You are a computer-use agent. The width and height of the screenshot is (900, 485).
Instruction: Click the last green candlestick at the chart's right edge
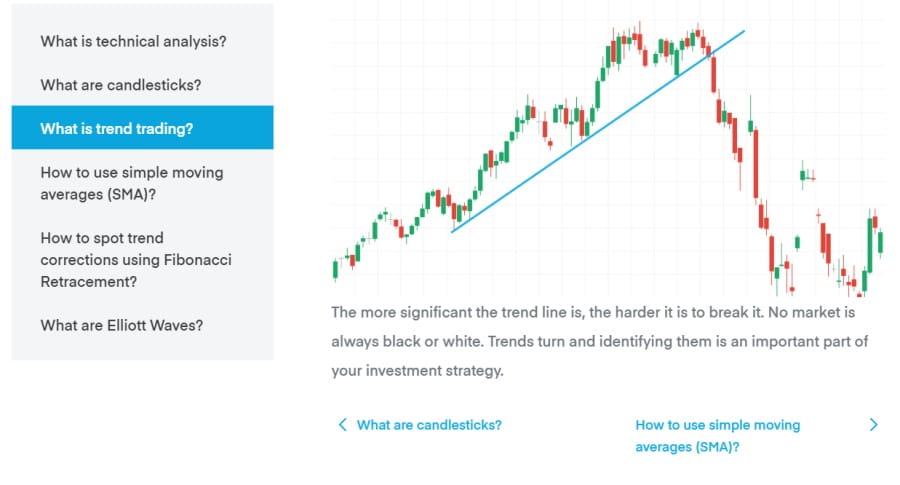tap(880, 241)
